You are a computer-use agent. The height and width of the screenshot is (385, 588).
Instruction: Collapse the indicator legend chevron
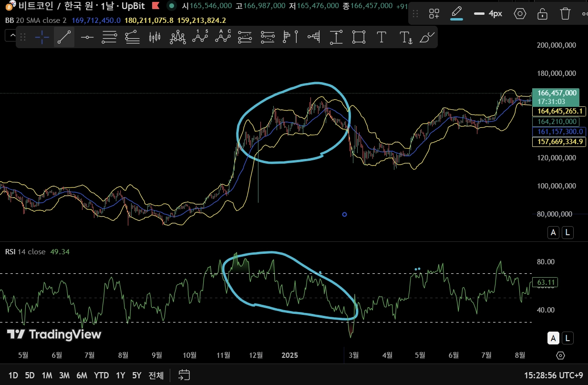[10, 35]
